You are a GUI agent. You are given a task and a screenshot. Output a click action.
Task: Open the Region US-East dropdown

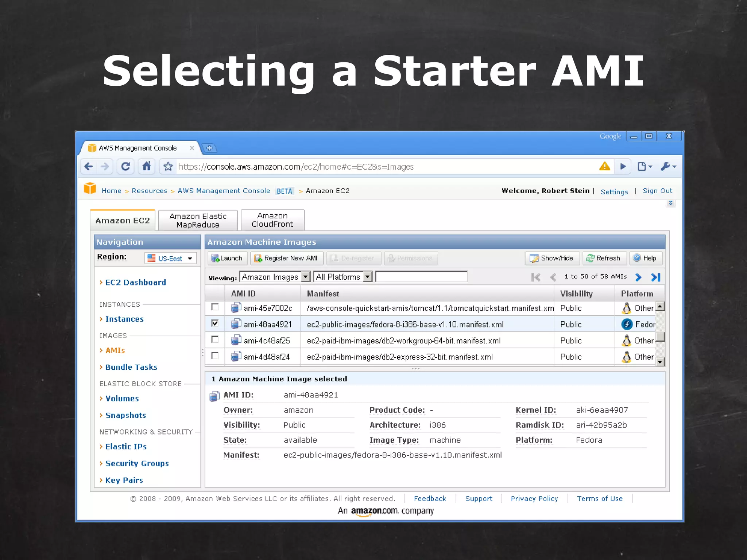pos(170,258)
